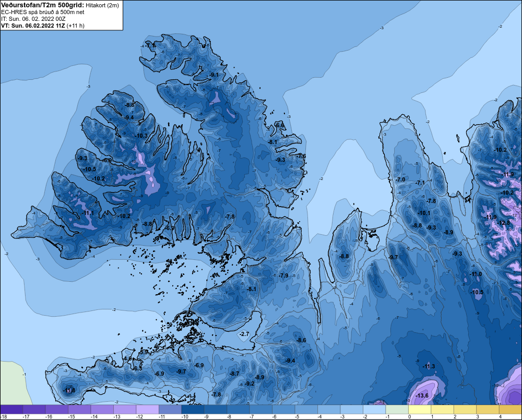Pick the yellow legend swatch between 0 and 1
Viewport: 522px width, 420px height.
(420, 409)
